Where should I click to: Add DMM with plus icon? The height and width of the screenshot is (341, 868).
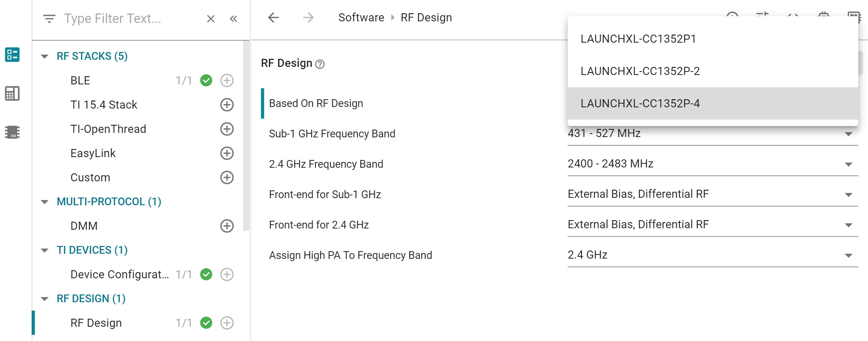click(x=227, y=226)
